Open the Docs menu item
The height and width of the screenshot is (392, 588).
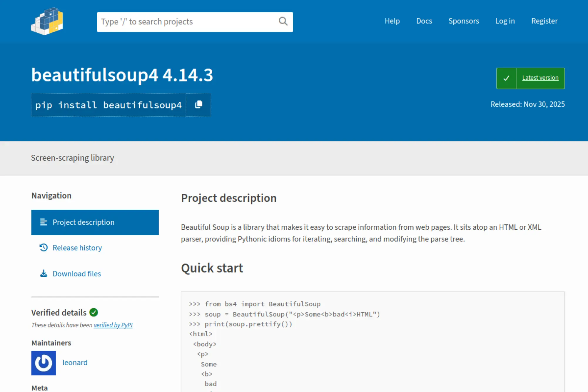pyautogui.click(x=424, y=21)
